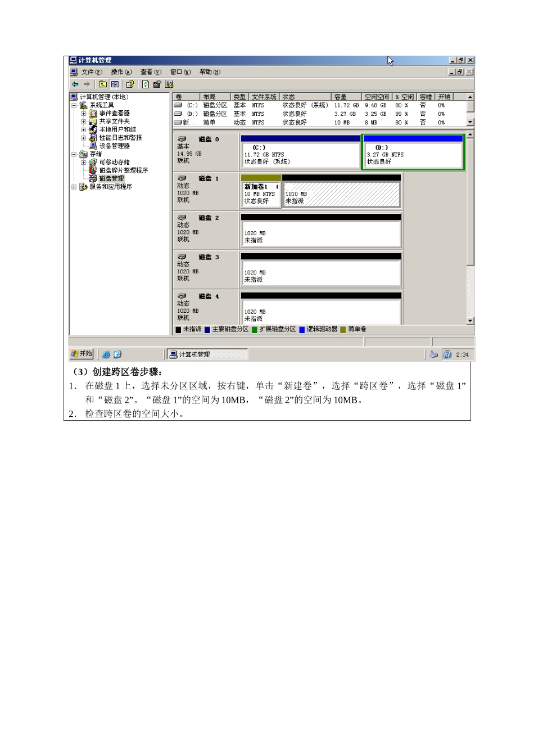Select 磁盘碎片整理程序 in the tree

point(124,170)
